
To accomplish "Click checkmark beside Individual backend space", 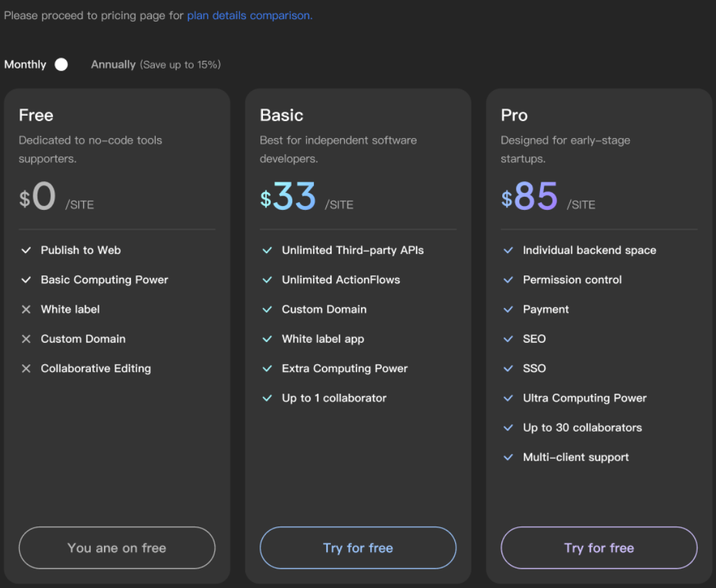I will [x=508, y=250].
